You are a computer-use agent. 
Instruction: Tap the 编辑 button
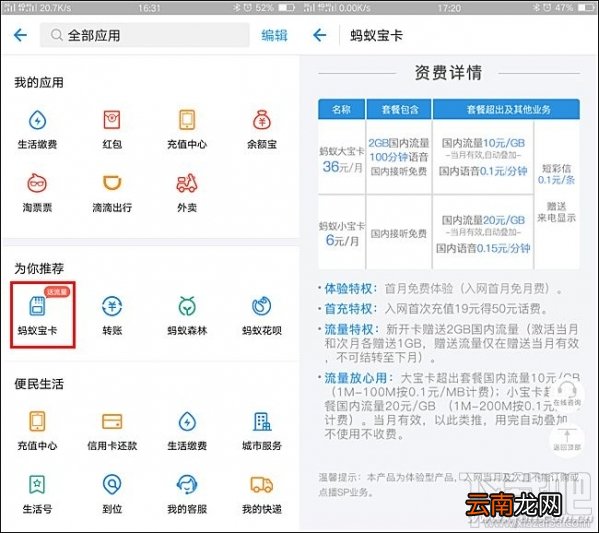pyautogui.click(x=274, y=35)
